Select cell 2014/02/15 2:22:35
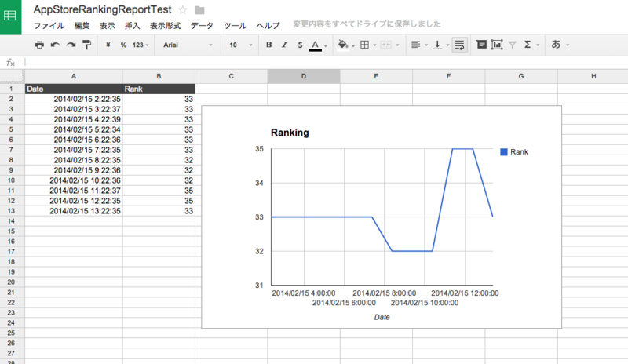This screenshot has width=628, height=364. 74,99
